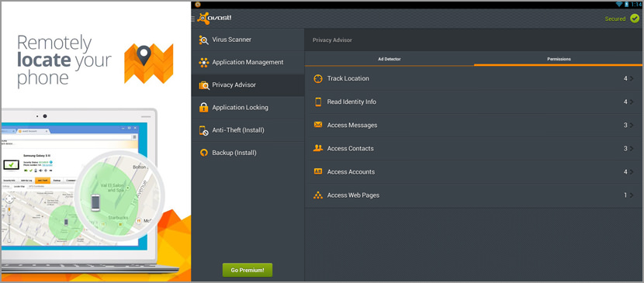Open Application Management in the sidebar

point(248,62)
